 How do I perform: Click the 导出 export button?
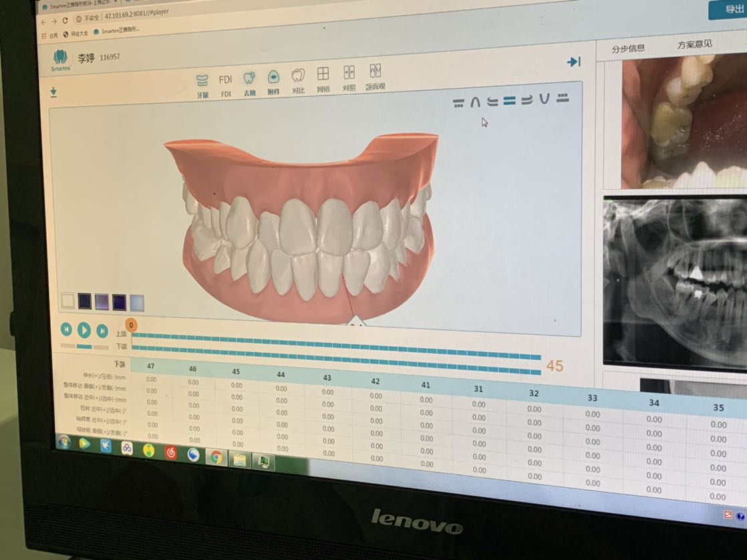click(729, 9)
